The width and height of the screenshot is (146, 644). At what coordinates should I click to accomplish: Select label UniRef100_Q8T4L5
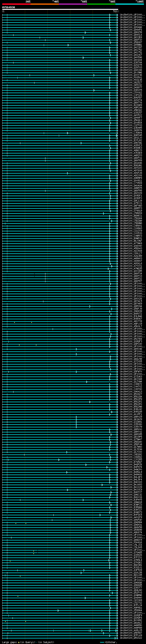pyautogui.click(x=131, y=301)
